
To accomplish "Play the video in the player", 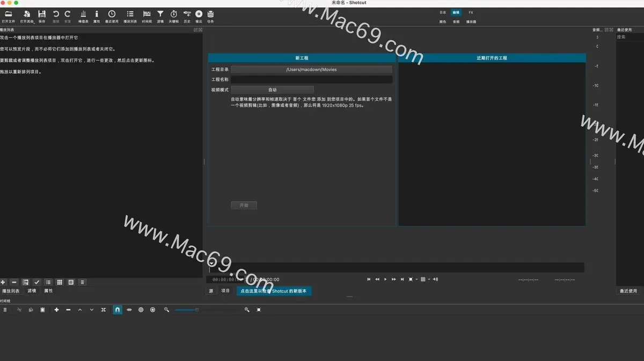I will pos(385,279).
